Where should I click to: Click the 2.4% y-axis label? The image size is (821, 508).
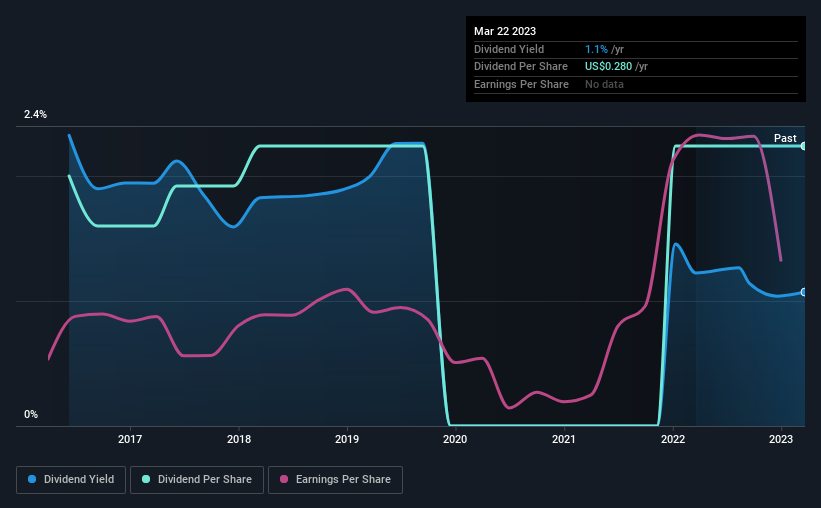(x=35, y=114)
